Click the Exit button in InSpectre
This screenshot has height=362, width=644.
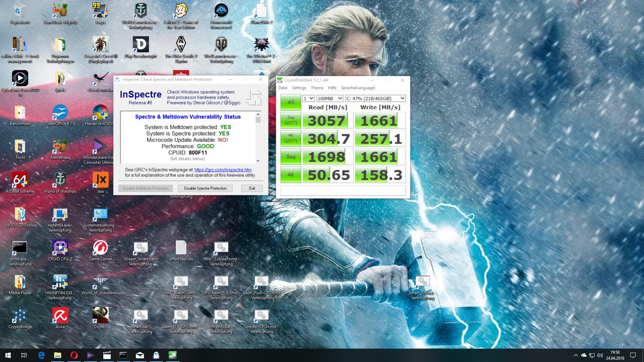click(252, 188)
